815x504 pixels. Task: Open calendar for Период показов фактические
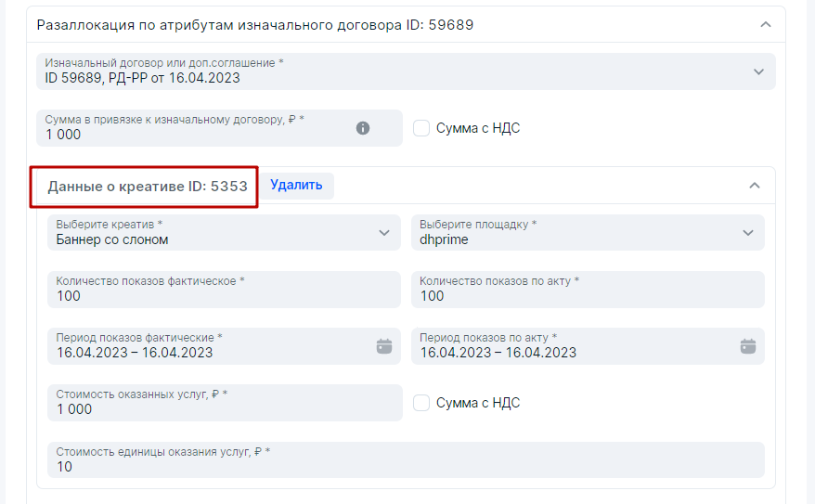point(384,346)
